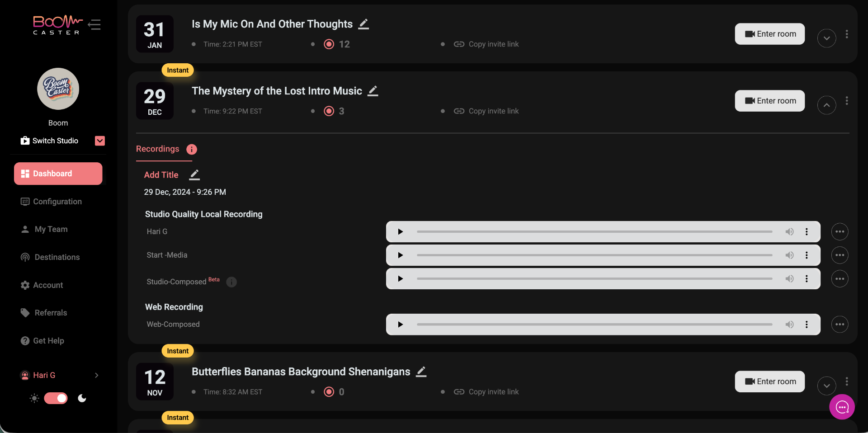868x433 pixels.
Task: Open Destinations in the sidebar
Action: pos(50,257)
